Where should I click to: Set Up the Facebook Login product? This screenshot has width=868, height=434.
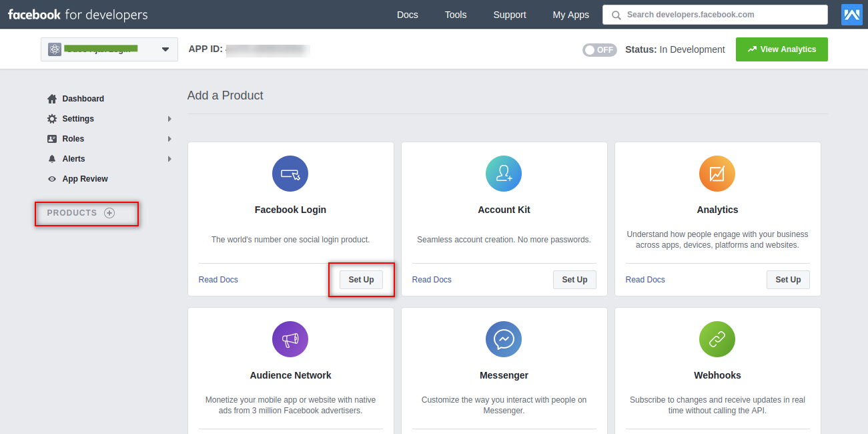click(361, 280)
